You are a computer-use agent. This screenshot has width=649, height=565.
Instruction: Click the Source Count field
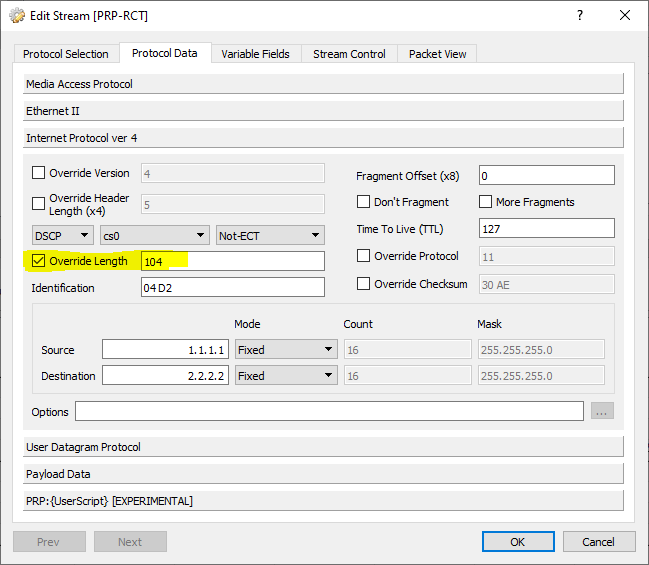408,350
